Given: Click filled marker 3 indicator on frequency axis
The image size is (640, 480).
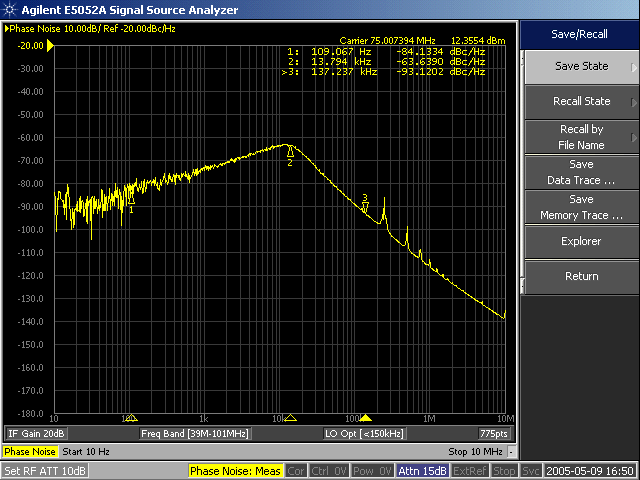Looking at the screenshot, I should coord(366,418).
